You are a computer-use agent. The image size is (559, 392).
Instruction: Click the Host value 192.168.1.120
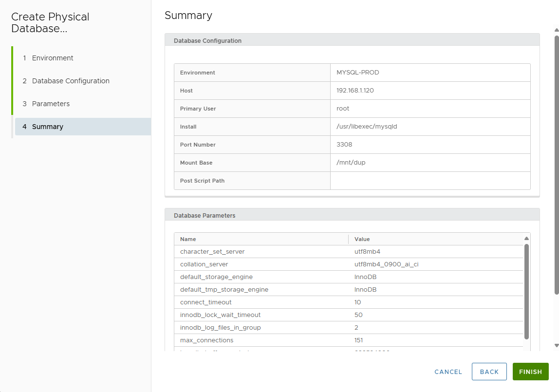pos(355,91)
